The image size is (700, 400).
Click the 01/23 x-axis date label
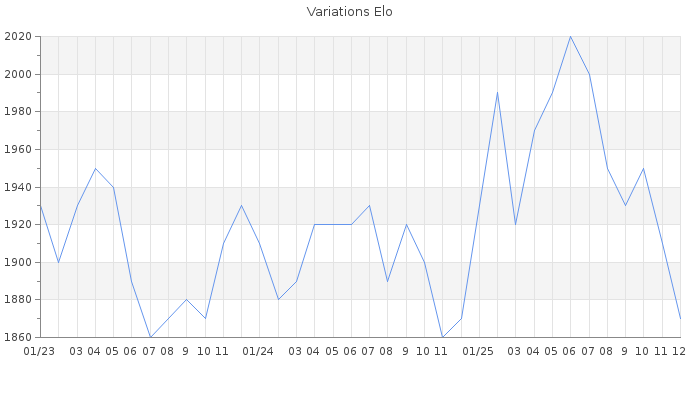[x=40, y=351]
